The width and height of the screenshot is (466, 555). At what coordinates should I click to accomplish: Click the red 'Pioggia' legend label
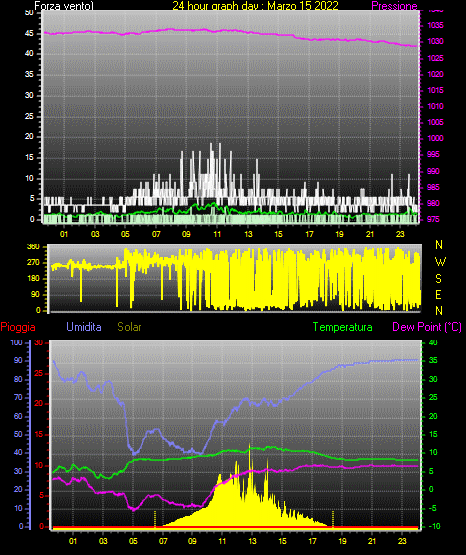pyautogui.click(x=18, y=327)
